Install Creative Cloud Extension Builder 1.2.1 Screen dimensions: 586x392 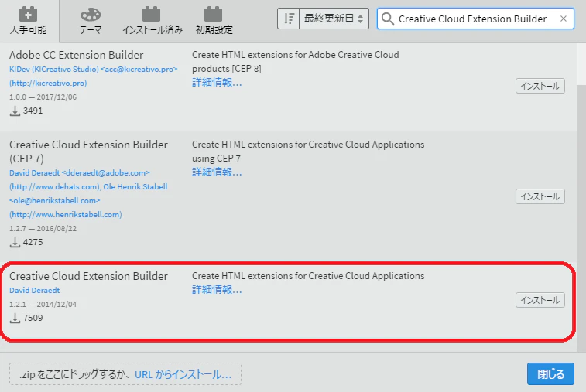(x=540, y=300)
